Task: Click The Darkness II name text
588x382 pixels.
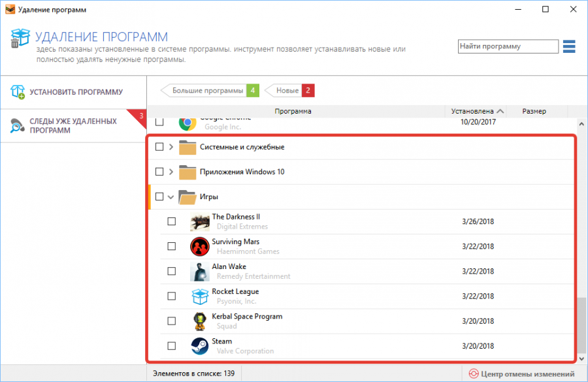Action: [236, 217]
